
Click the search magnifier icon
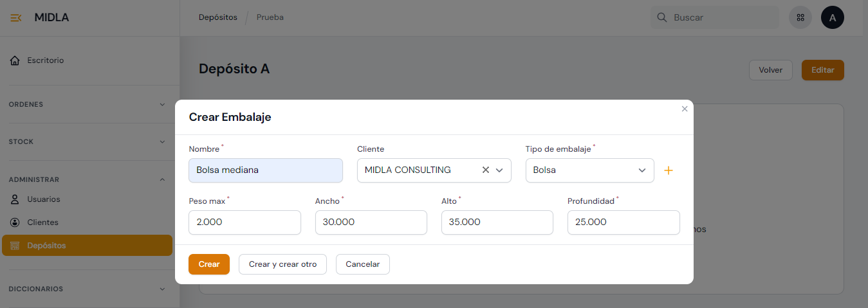pos(661,17)
